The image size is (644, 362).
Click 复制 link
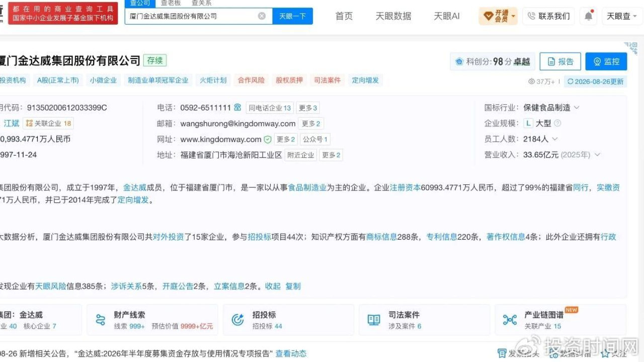[x=293, y=286]
